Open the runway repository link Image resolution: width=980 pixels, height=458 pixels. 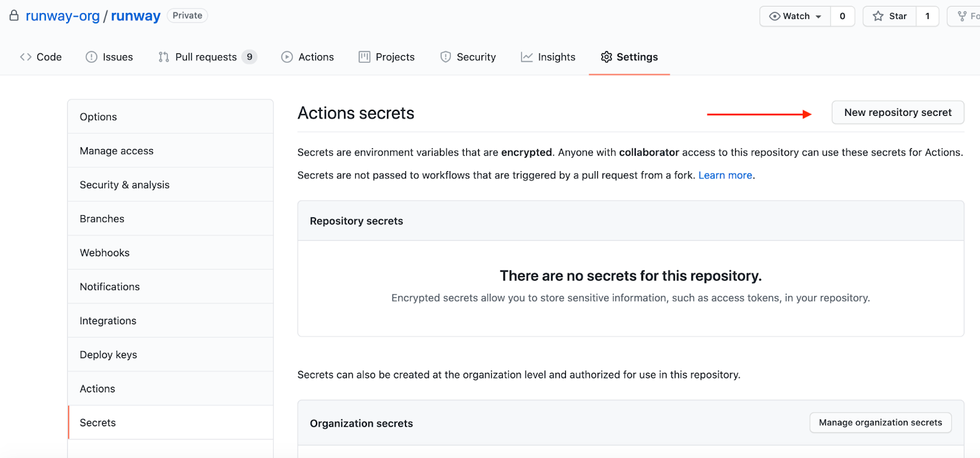(x=135, y=16)
